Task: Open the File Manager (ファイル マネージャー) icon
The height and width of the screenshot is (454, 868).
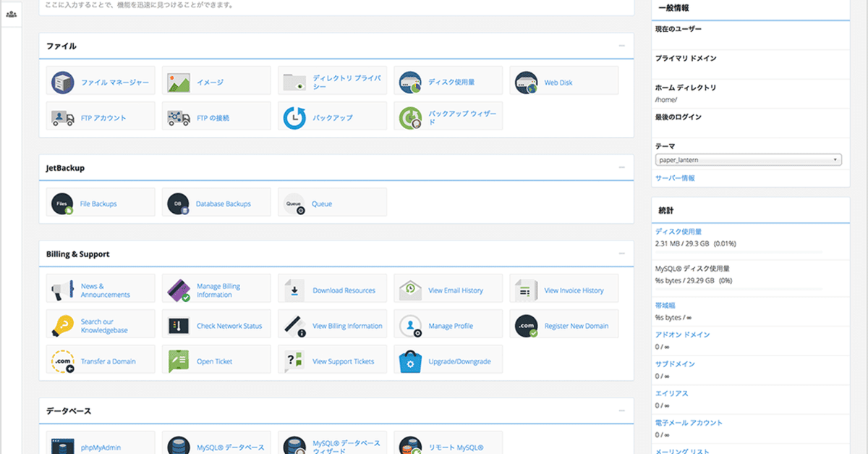Action: point(63,82)
